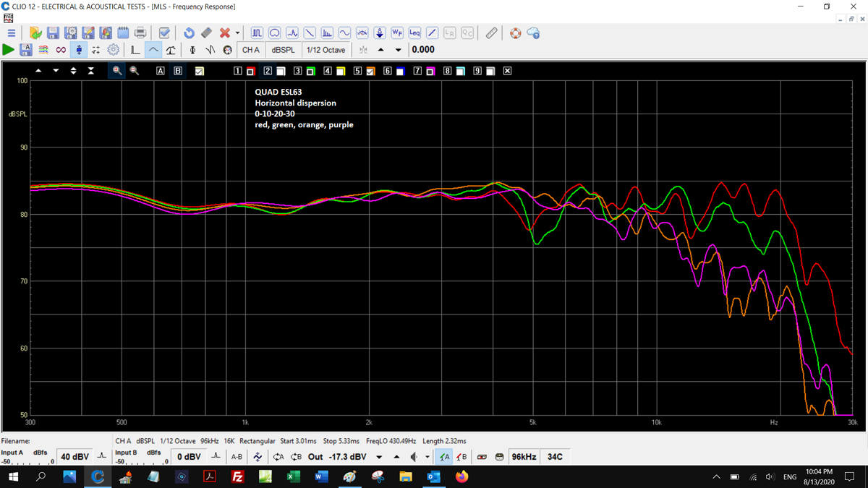
Task: Toggle overlay 5 orange curve checkbox
Action: (x=370, y=72)
